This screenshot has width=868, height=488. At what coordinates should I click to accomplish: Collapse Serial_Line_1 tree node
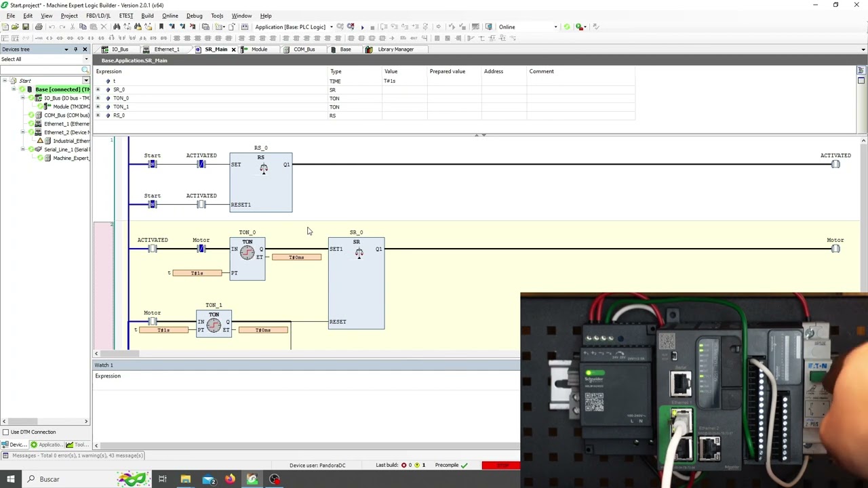coord(22,149)
